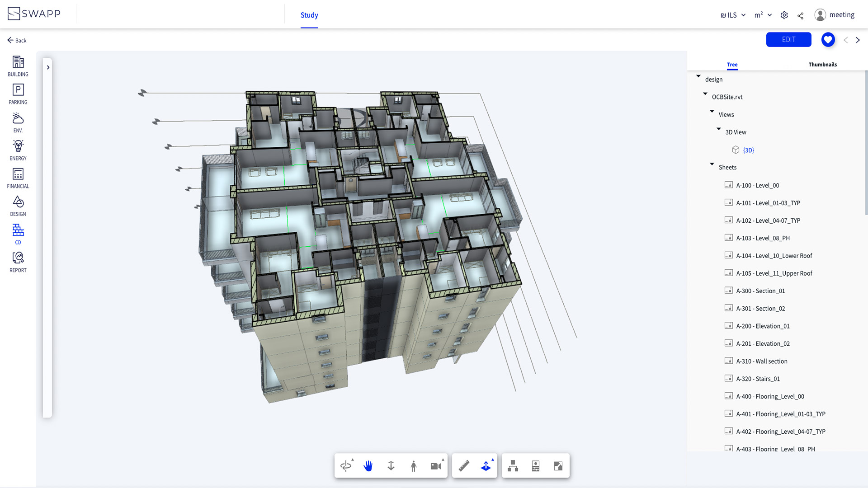Toggle the Section analysis tool
This screenshot has width=868, height=488.
(486, 466)
